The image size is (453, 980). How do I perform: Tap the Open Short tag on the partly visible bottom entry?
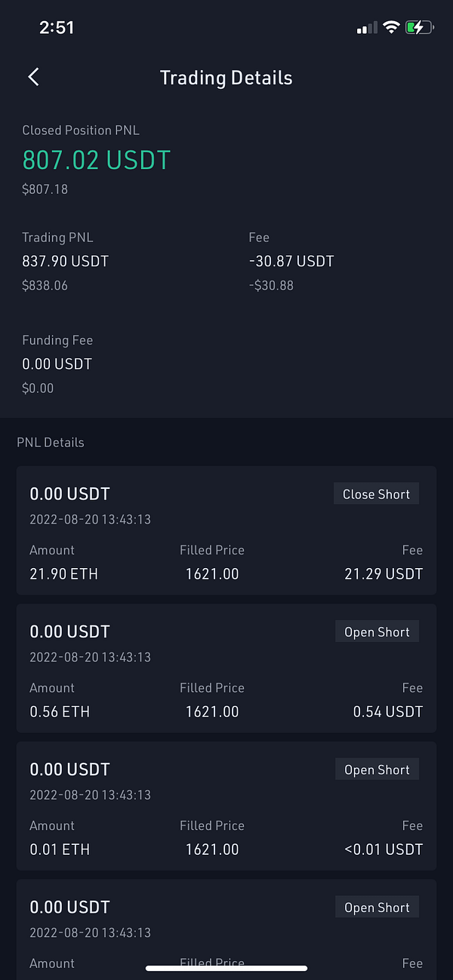click(x=377, y=908)
